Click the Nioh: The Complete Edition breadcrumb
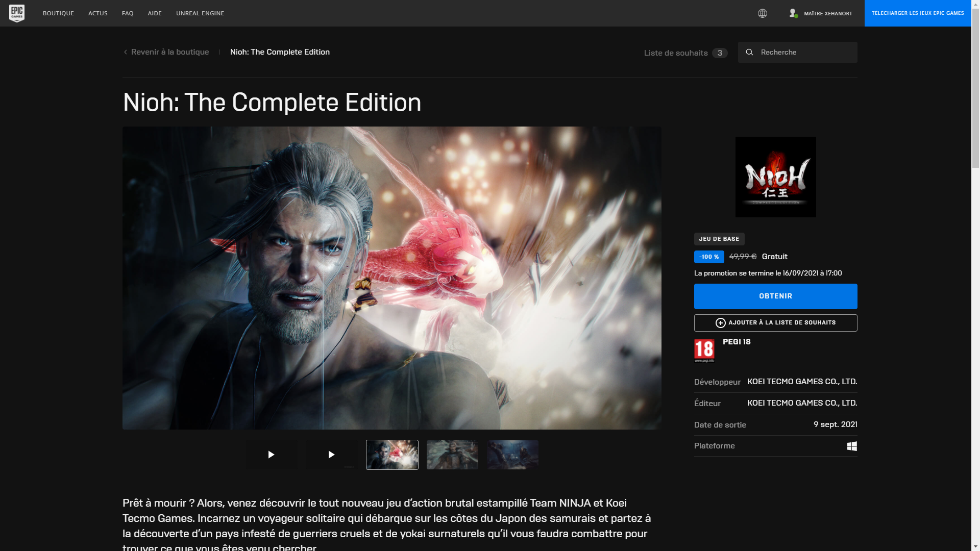The image size is (980, 551). (x=280, y=52)
